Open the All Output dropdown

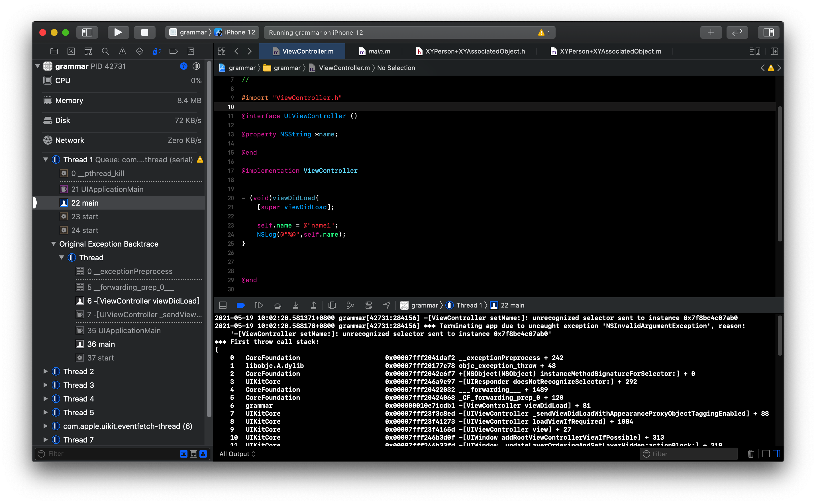[237, 454]
